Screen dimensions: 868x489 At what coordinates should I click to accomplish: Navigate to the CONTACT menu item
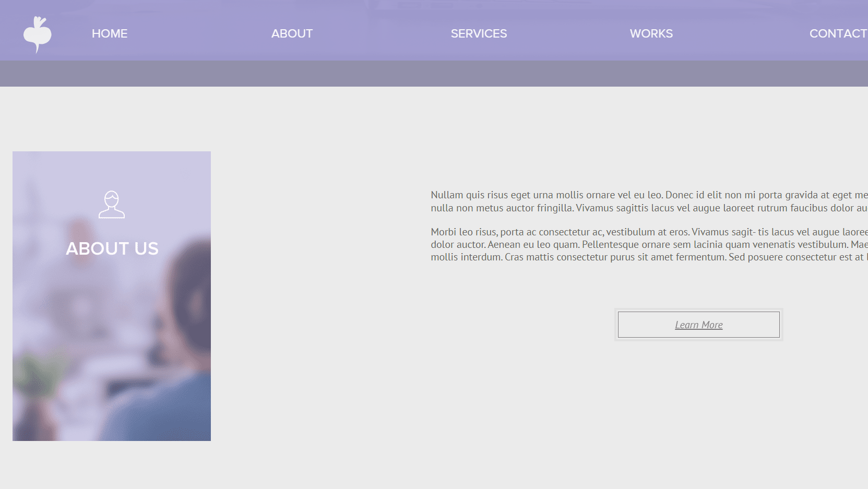[837, 33]
